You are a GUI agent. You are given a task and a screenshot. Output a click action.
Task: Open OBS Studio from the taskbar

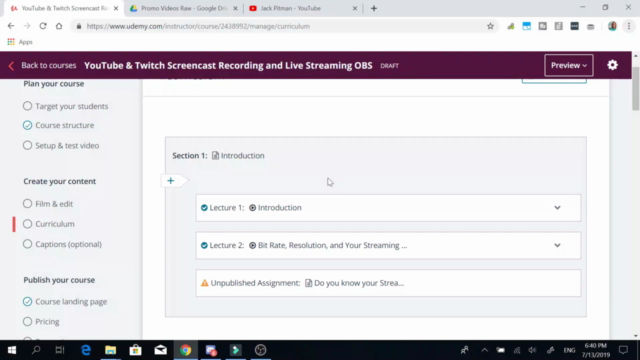260,350
